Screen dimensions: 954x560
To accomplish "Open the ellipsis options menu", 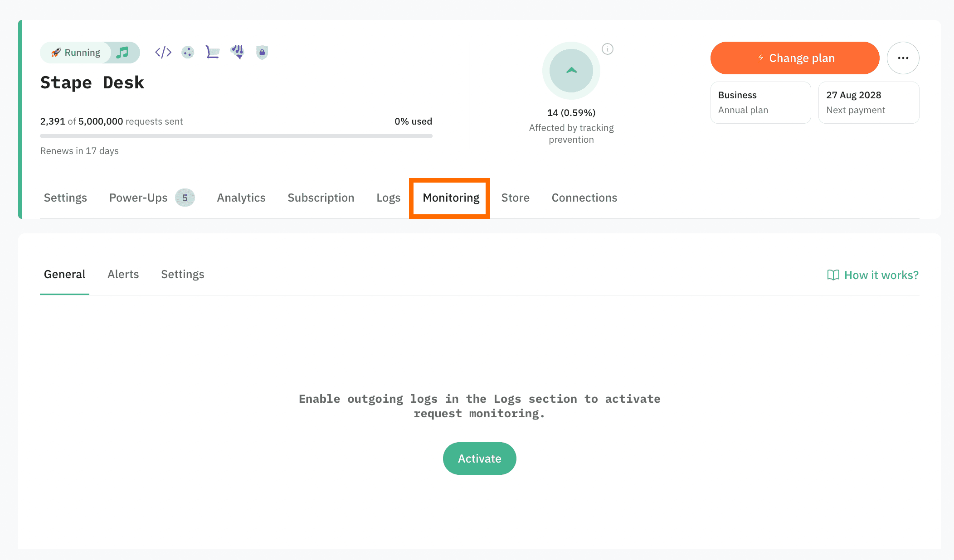I will tap(903, 58).
